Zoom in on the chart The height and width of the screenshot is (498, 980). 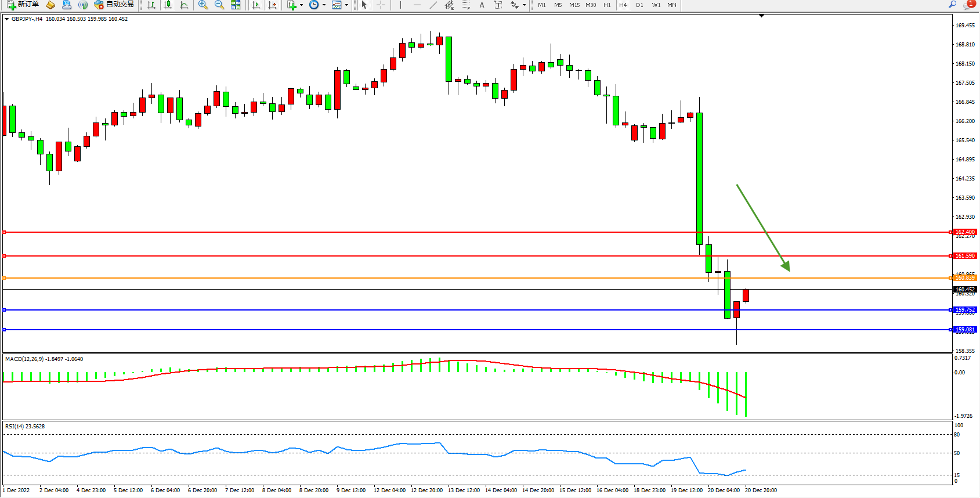[203, 5]
